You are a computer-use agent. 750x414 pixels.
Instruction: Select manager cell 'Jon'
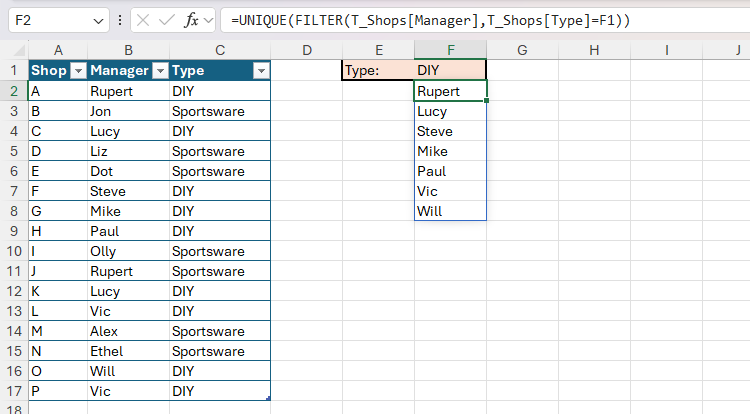tap(128, 111)
